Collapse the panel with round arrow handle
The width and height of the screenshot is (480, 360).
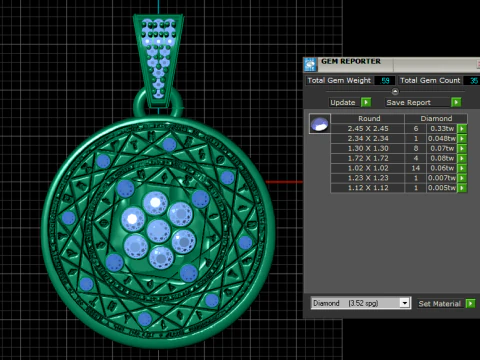pos(395,91)
